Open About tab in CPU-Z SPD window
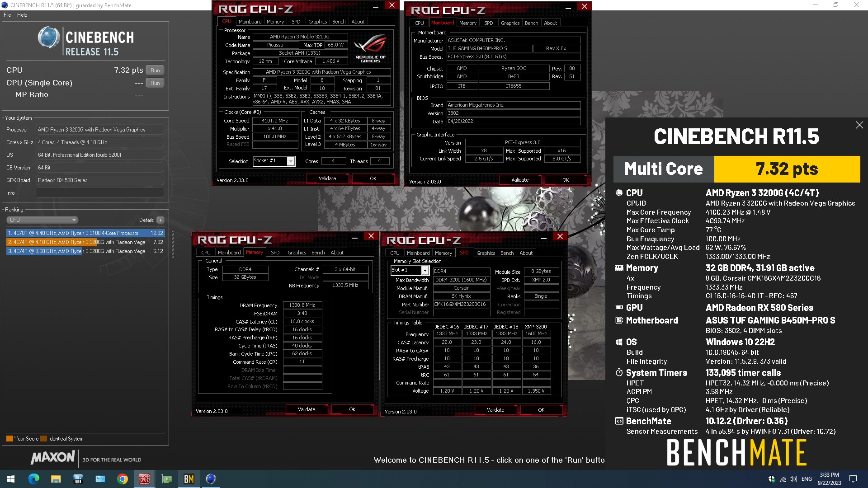This screenshot has height=488, width=868. (526, 253)
